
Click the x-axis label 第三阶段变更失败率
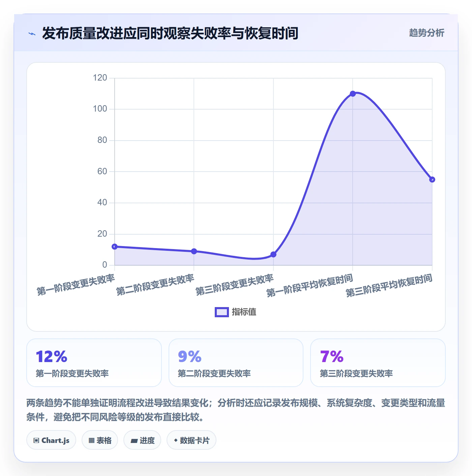click(x=235, y=285)
